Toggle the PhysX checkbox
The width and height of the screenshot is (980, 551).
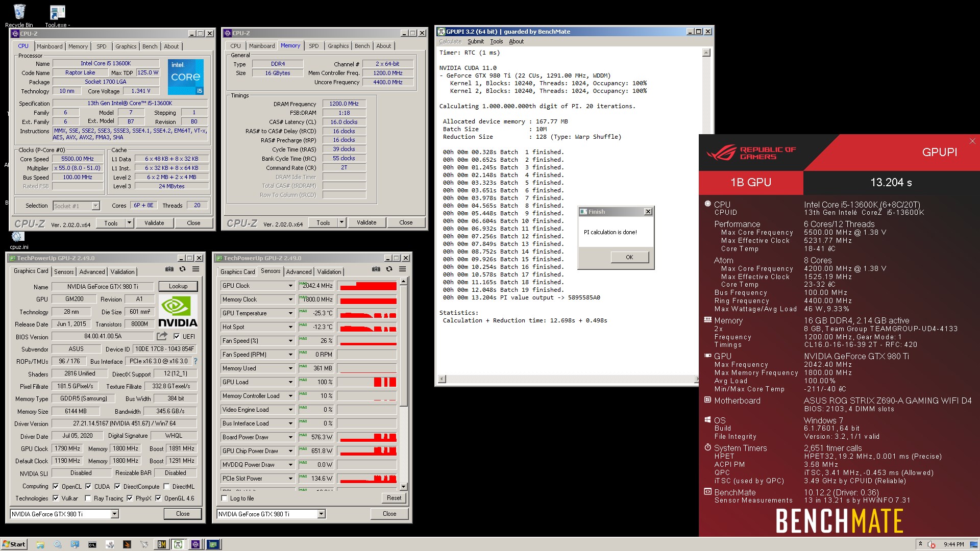click(130, 498)
